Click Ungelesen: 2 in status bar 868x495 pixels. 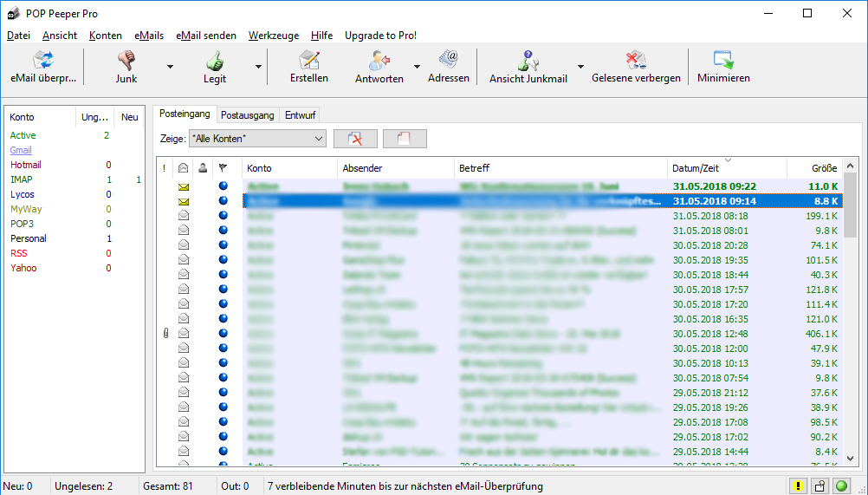[x=83, y=486]
